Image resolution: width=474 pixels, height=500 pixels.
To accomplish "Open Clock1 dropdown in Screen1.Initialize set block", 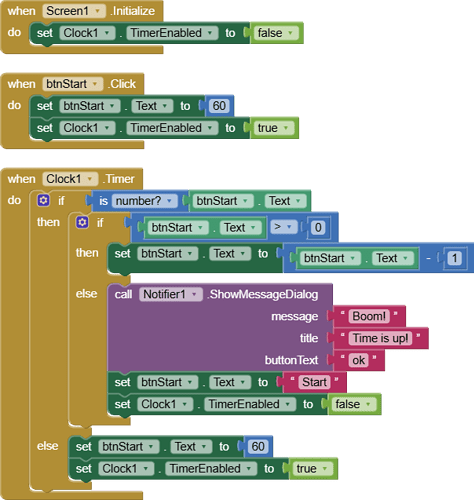I will pyautogui.click(x=87, y=33).
